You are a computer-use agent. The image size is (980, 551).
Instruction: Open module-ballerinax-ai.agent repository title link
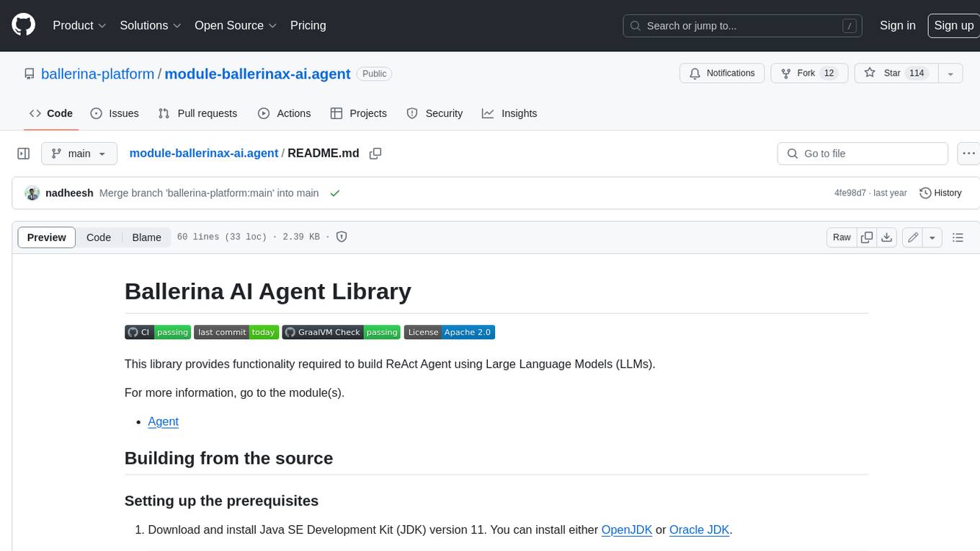[257, 74]
